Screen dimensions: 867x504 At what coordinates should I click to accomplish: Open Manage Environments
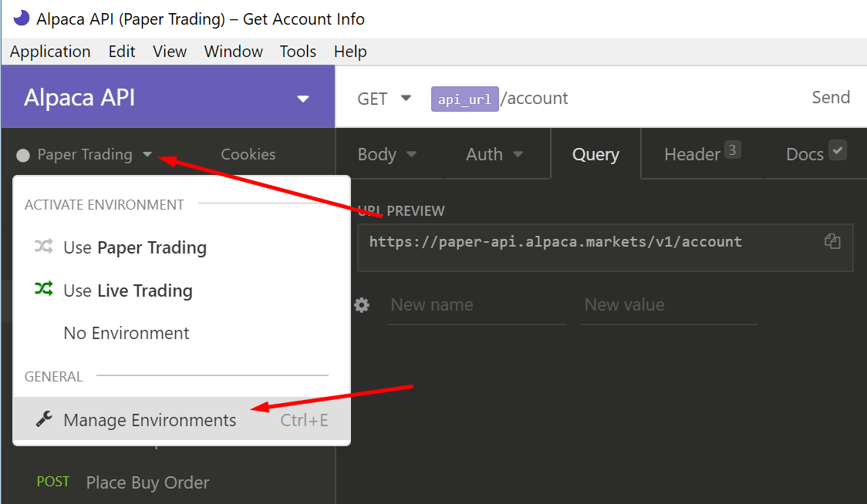(181, 419)
